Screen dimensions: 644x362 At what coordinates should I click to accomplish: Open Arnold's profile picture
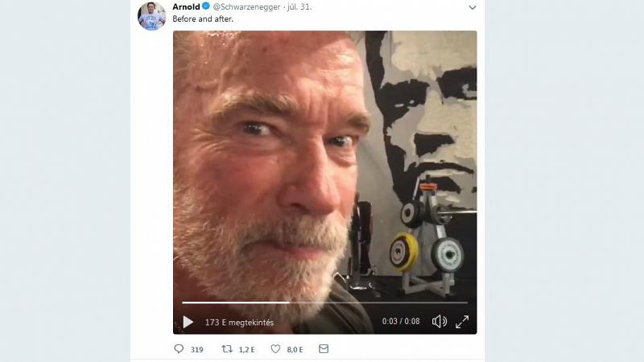click(x=151, y=15)
